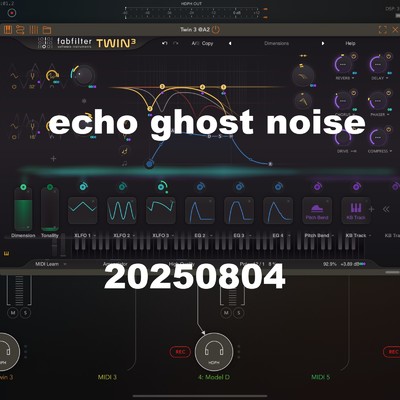Solo the Twin 3 channel in AUM
400x400 pixels.
tap(25, 313)
